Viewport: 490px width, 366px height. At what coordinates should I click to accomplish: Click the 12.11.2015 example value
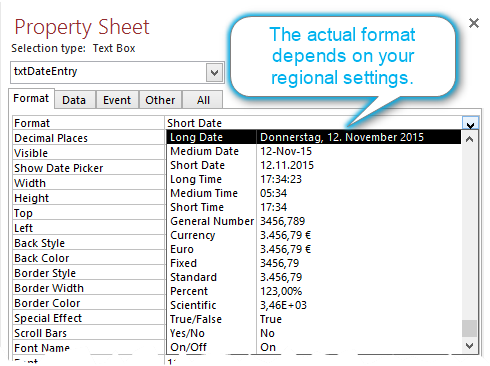coord(287,165)
